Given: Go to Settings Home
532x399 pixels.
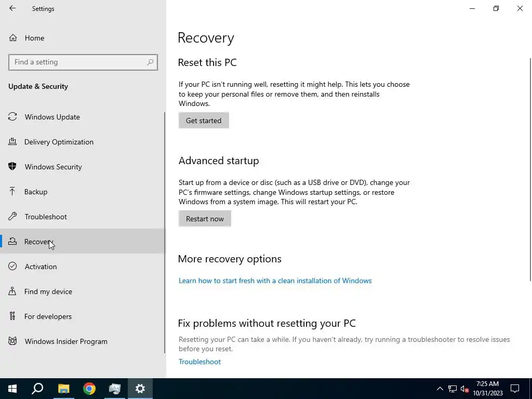Looking at the screenshot, I should pyautogui.click(x=82, y=38).
